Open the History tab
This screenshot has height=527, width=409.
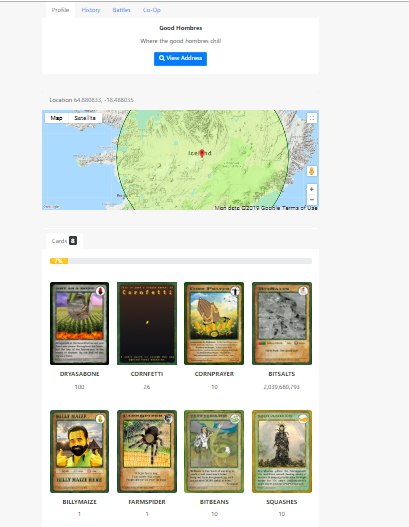[x=91, y=10]
